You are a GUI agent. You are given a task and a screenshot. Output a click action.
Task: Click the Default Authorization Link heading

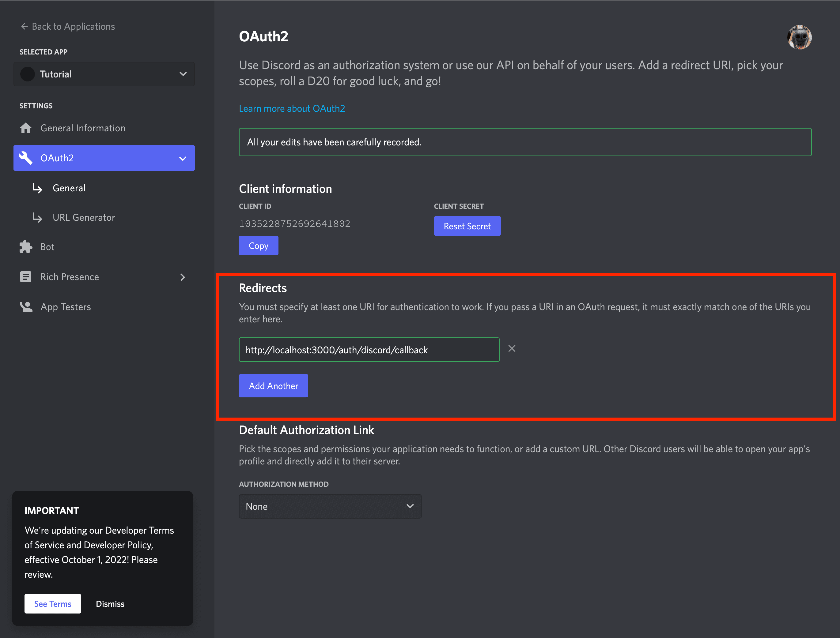pos(307,430)
